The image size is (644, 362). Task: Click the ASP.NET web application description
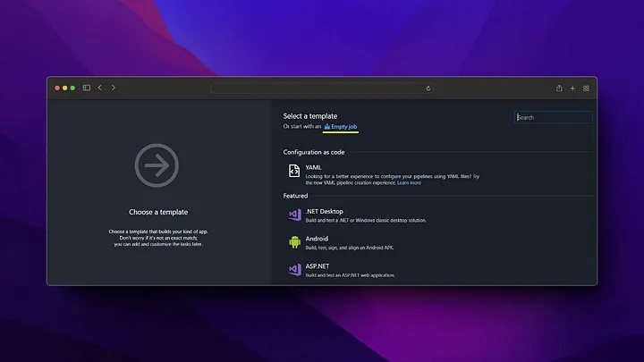point(350,275)
